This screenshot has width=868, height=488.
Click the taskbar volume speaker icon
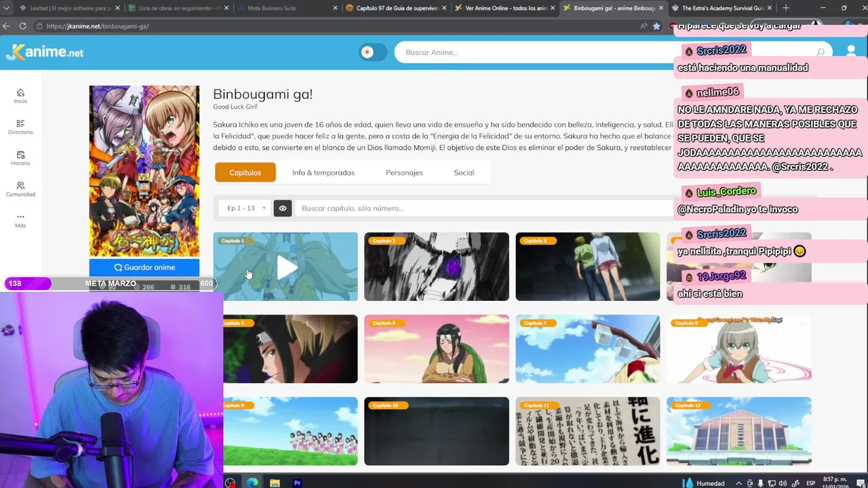click(x=783, y=483)
